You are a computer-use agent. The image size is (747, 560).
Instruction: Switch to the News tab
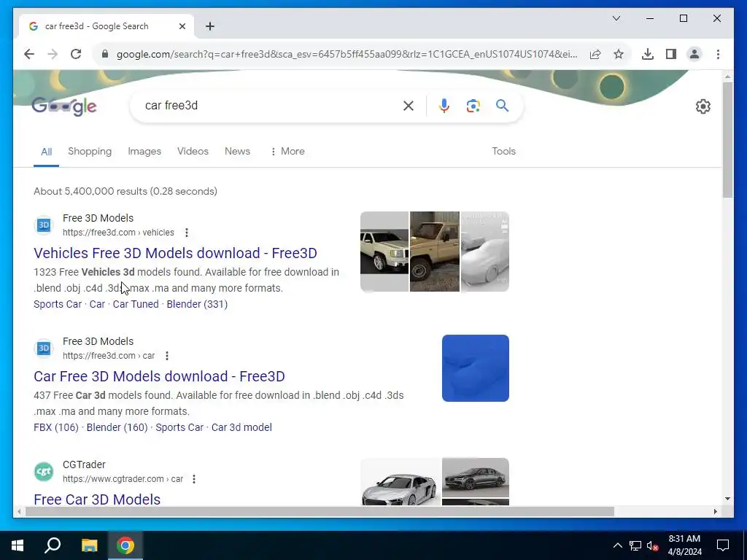(237, 152)
